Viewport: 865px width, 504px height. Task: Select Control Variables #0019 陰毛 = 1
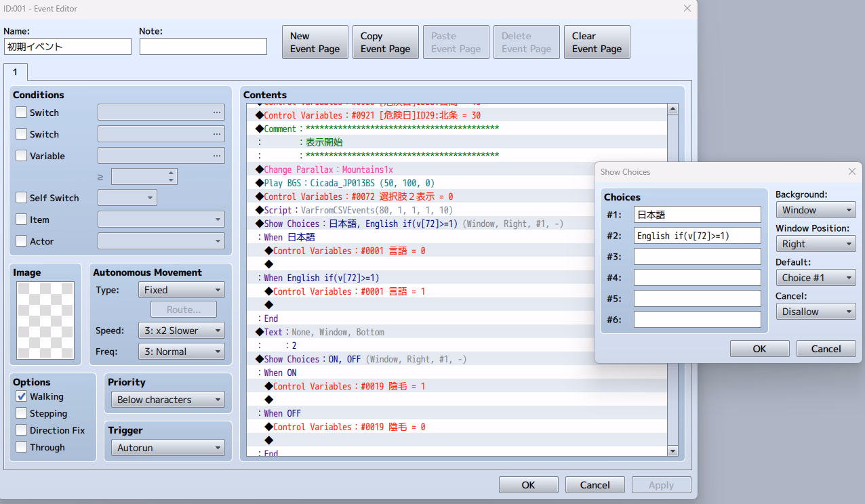456,386
